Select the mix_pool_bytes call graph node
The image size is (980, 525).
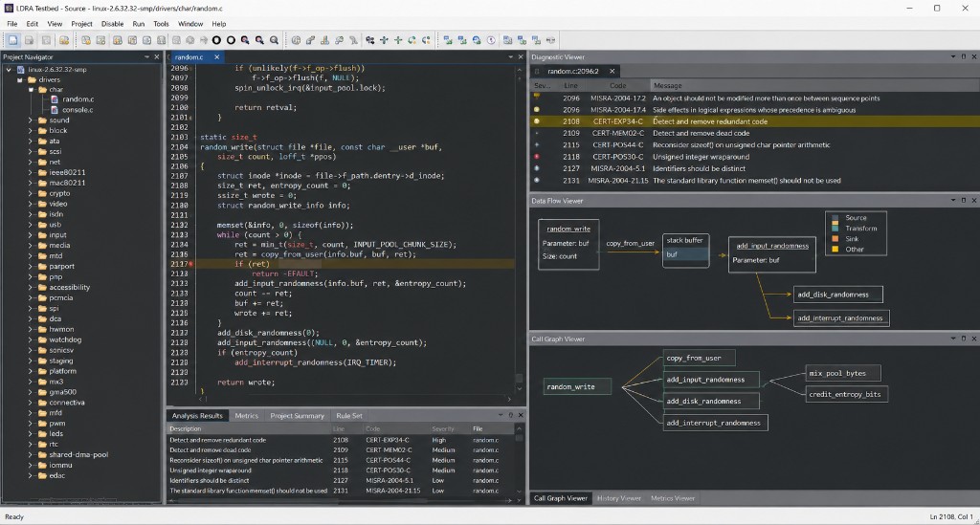point(843,373)
